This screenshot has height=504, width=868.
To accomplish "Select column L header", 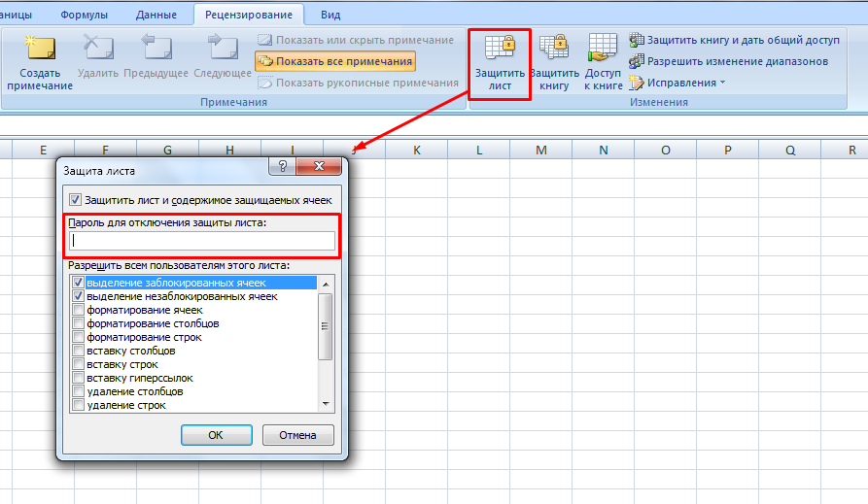I will pyautogui.click(x=479, y=150).
